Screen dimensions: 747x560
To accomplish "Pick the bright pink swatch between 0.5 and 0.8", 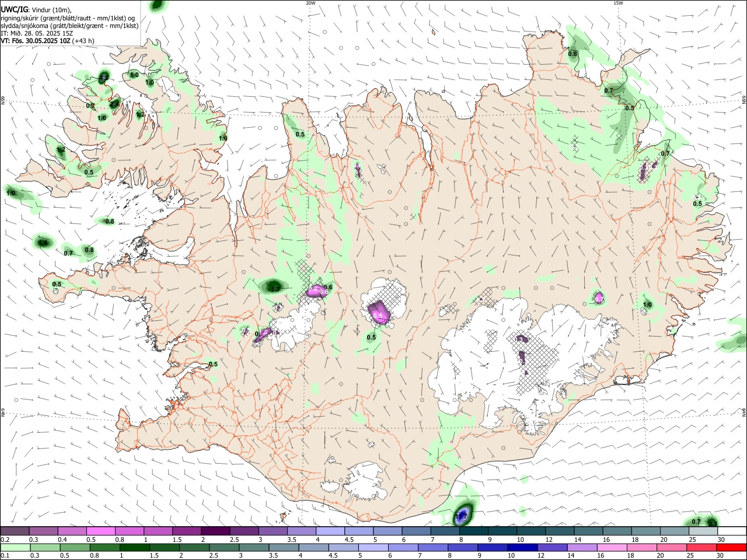I will coord(100,531).
